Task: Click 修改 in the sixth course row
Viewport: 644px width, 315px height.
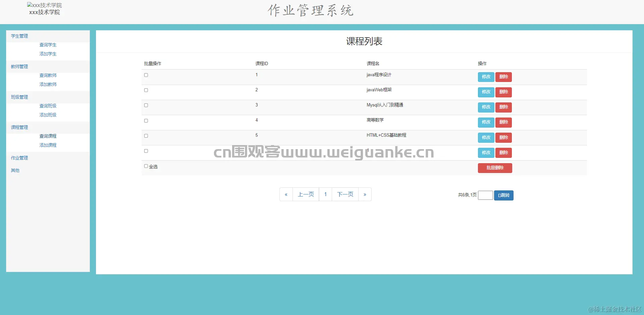Action: [486, 153]
